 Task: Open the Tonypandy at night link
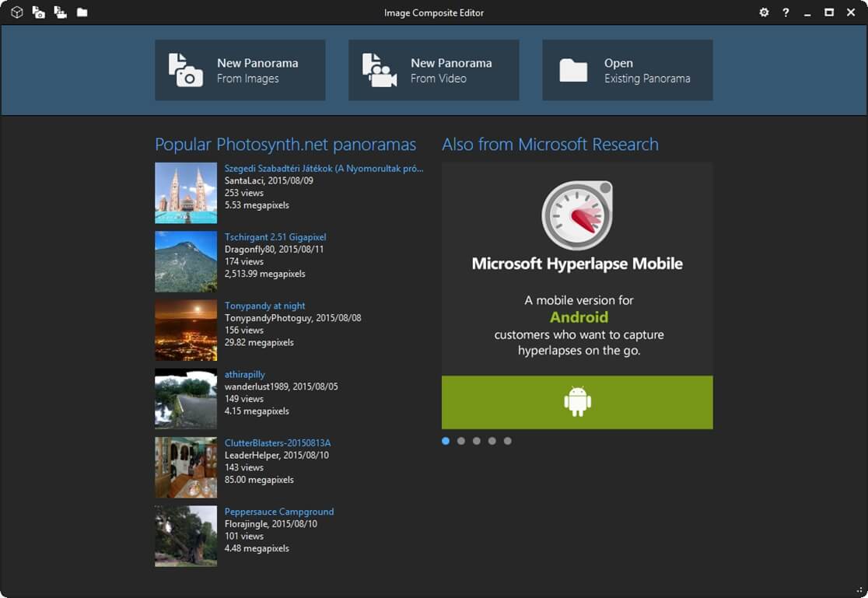(x=264, y=306)
